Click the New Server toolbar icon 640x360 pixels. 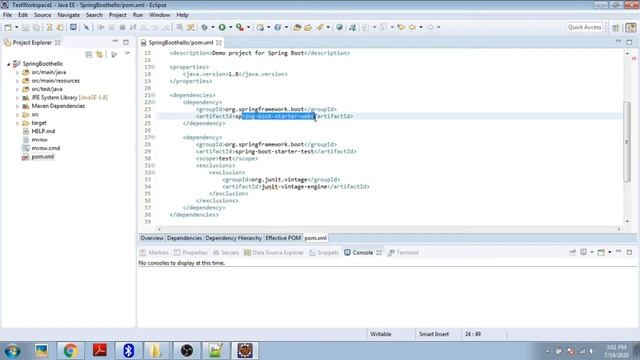pyautogui.click(x=260, y=27)
